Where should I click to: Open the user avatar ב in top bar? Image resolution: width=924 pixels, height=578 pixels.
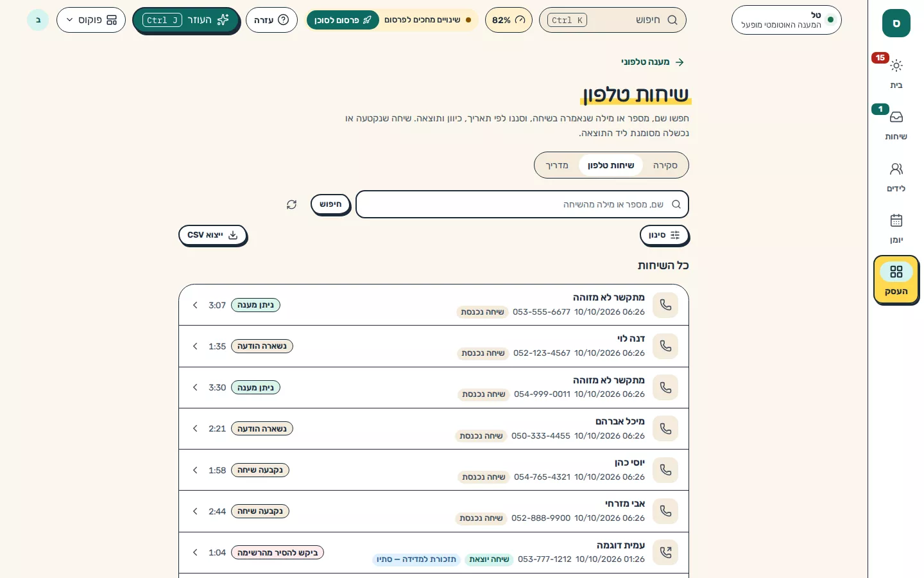point(38,20)
